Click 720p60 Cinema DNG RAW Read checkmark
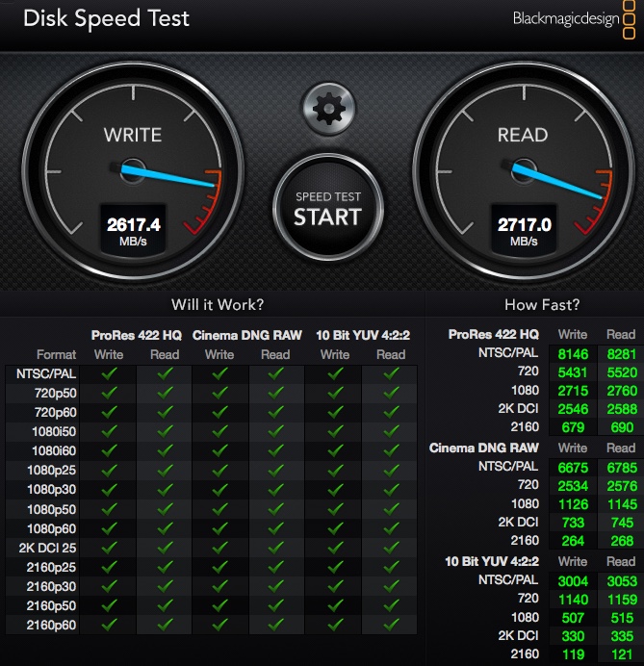The height and width of the screenshot is (666, 644). point(275,412)
